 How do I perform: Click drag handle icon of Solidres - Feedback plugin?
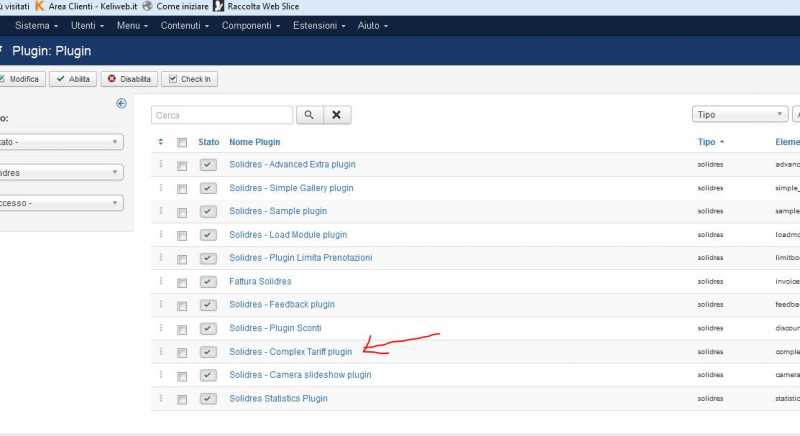160,304
